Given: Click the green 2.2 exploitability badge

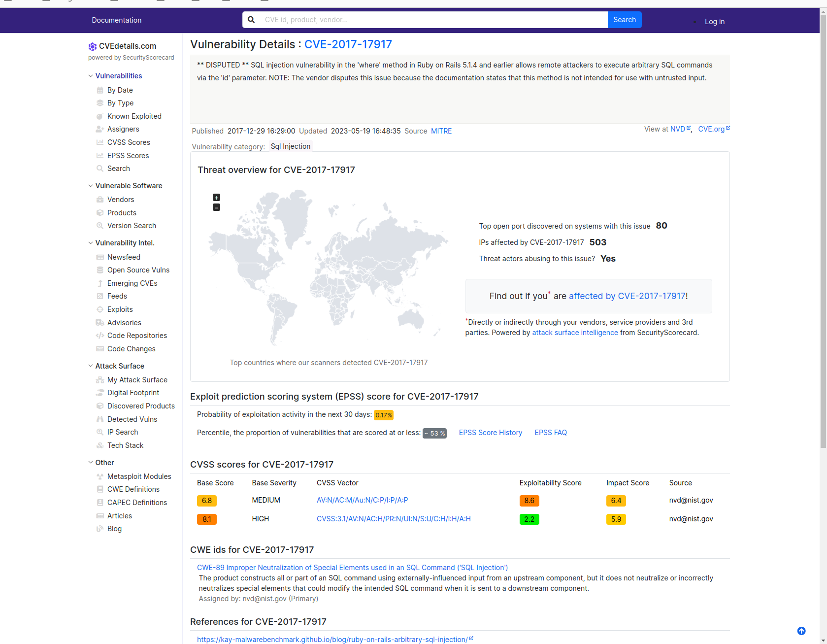Looking at the screenshot, I should point(529,519).
